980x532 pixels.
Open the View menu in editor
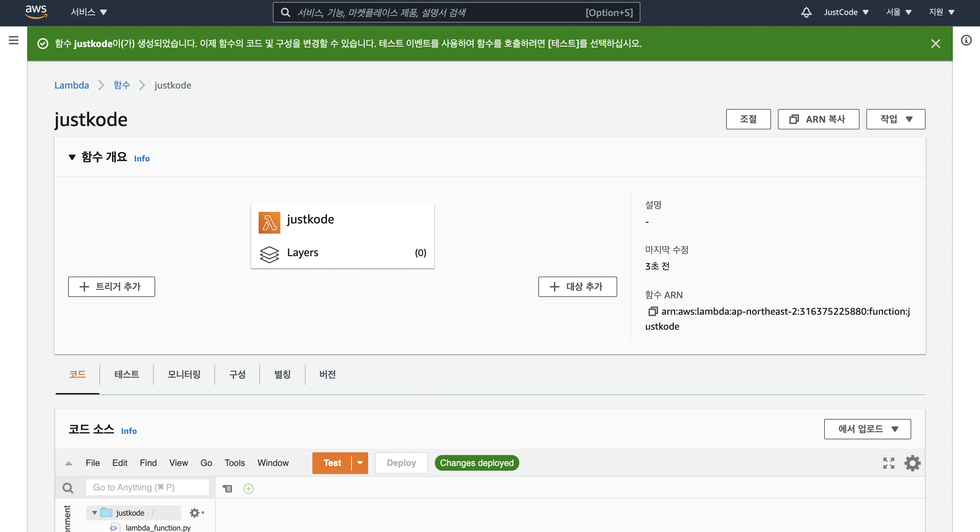point(179,463)
